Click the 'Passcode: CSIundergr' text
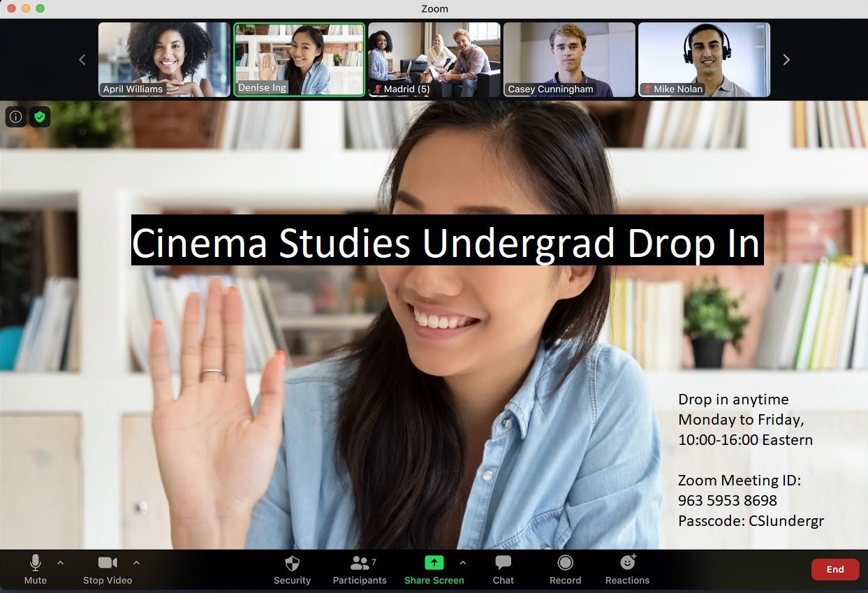 pos(751,521)
